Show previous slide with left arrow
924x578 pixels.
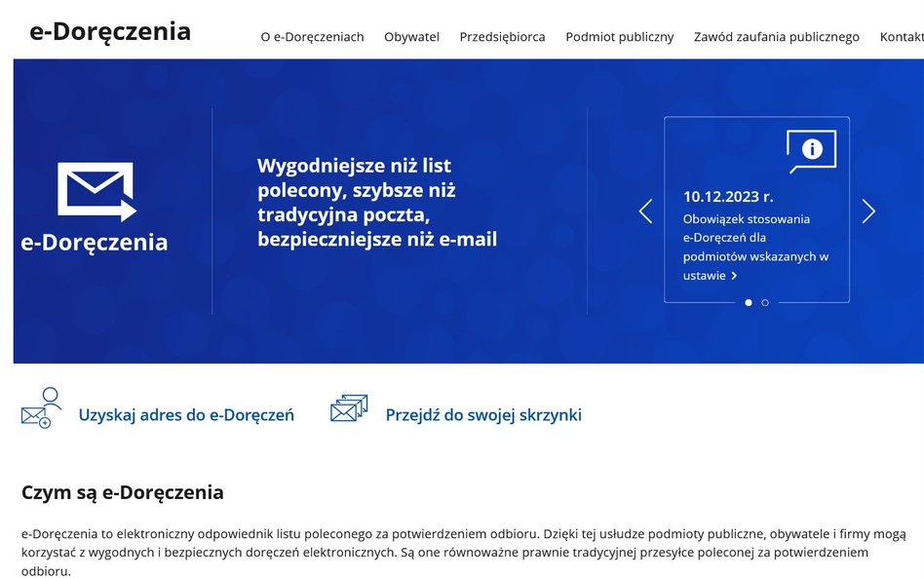646,211
